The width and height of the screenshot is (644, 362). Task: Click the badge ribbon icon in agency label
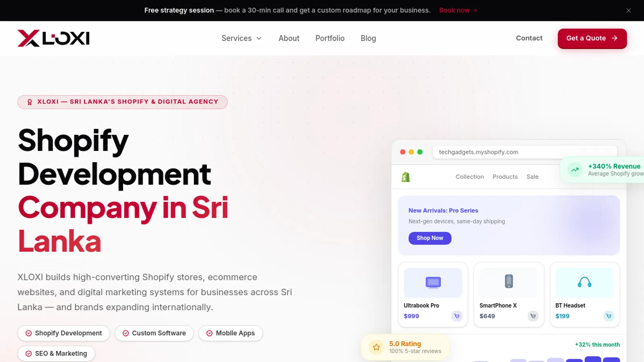[x=29, y=102]
